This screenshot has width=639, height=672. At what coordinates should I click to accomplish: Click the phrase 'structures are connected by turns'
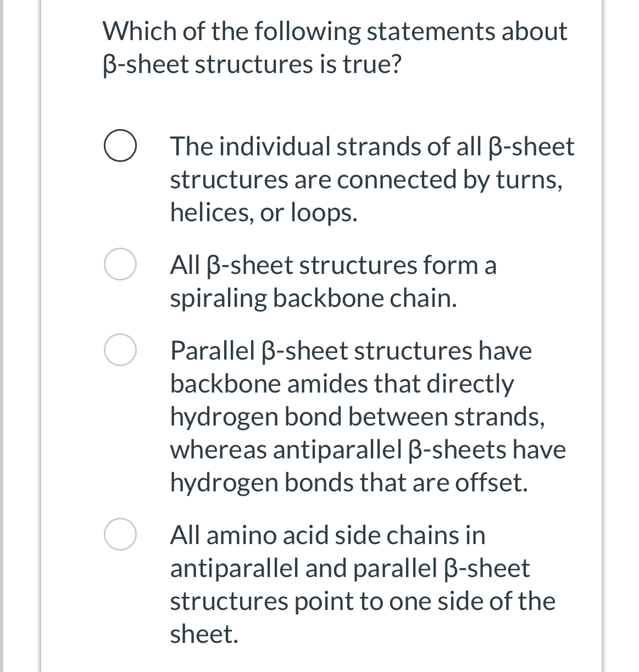tap(365, 179)
